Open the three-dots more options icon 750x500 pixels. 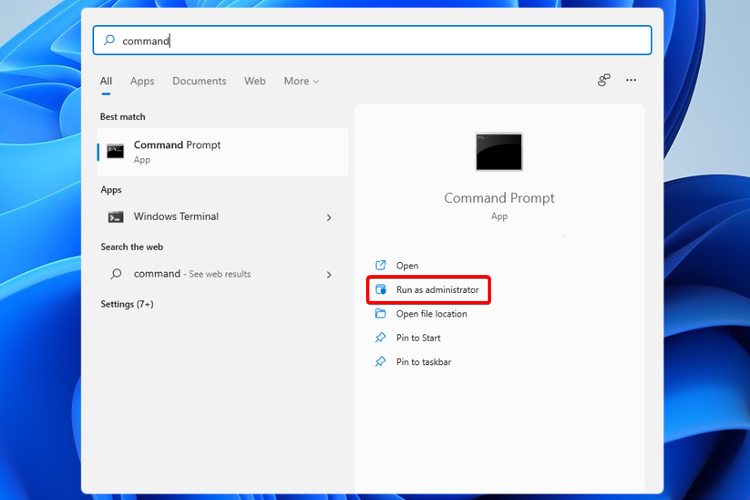tap(631, 81)
